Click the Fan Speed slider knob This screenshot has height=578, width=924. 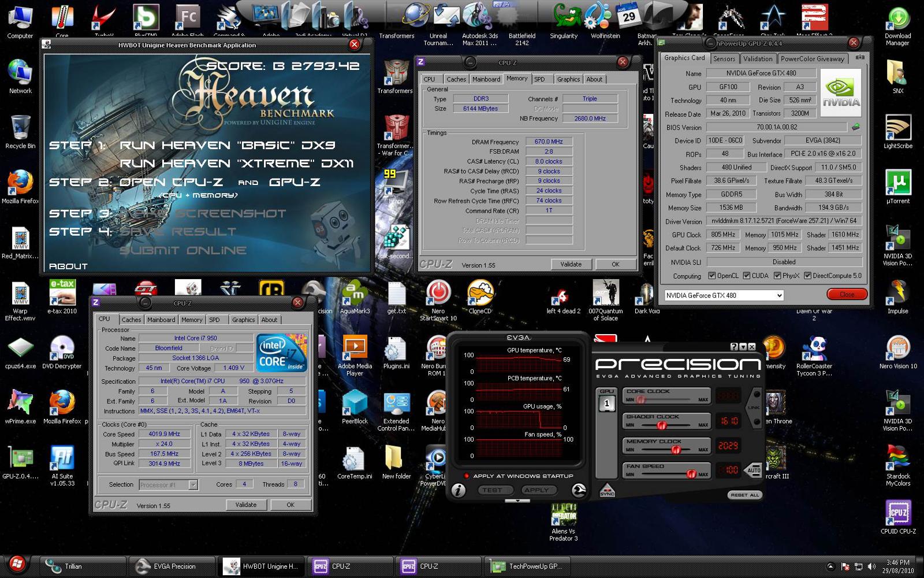click(x=691, y=474)
